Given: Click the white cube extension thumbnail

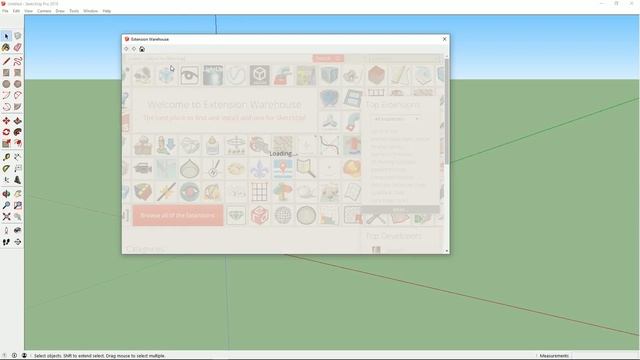Looking at the screenshot, I should (x=259, y=76).
